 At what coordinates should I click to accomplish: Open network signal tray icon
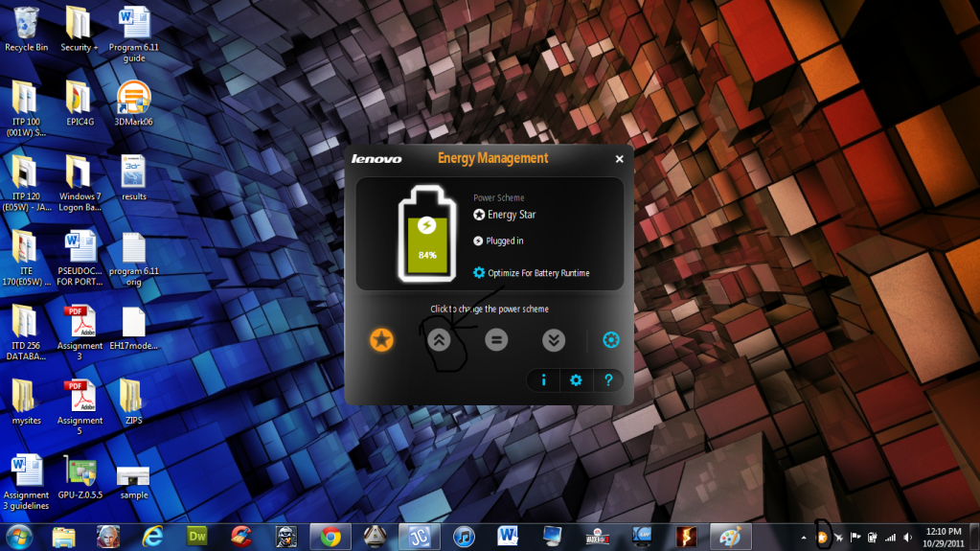[890, 538]
